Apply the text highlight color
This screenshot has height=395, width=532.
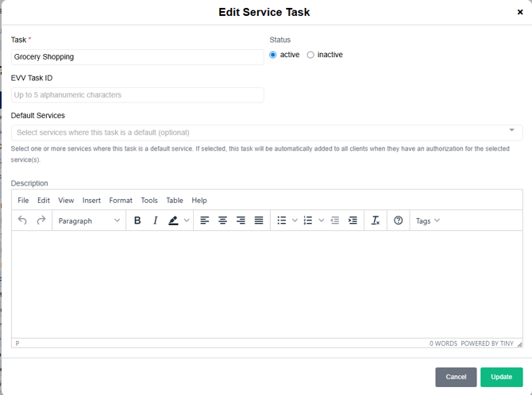pyautogui.click(x=173, y=221)
